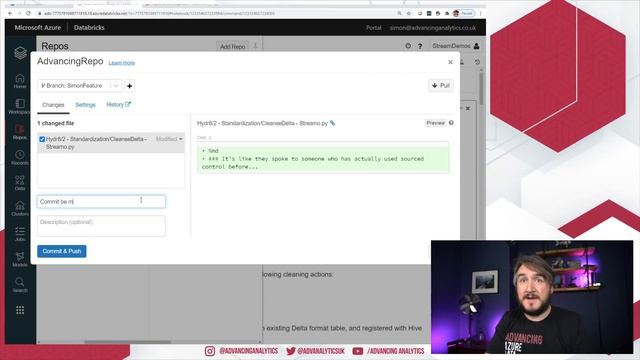Viewport: 640px width, 360px height.
Task: Open Home in the left sidebar
Action: tap(20, 81)
